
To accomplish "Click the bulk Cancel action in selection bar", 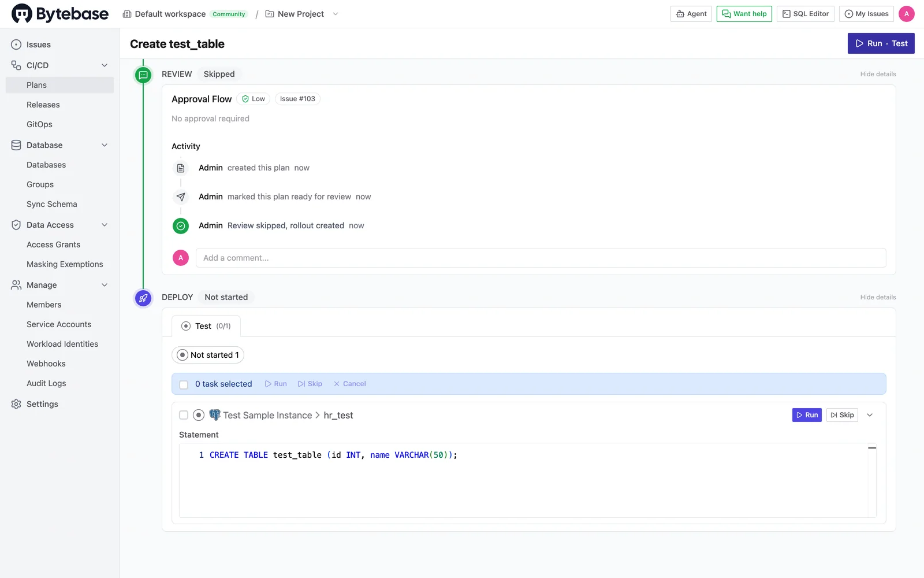I will click(x=349, y=384).
